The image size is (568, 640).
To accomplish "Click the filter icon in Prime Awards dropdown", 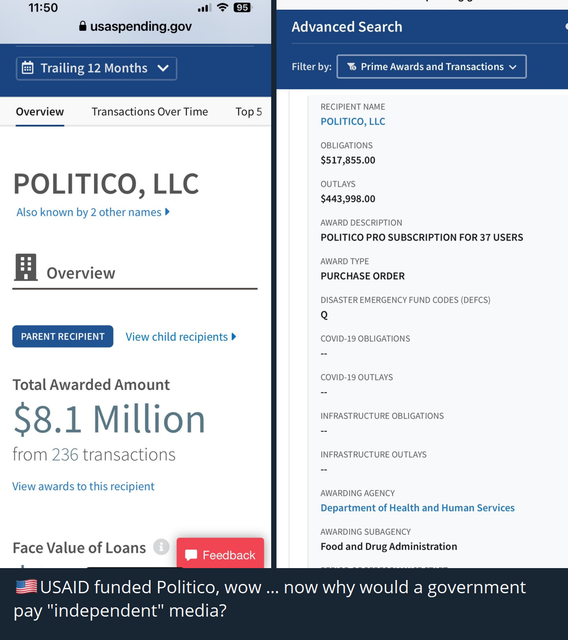I will click(352, 67).
